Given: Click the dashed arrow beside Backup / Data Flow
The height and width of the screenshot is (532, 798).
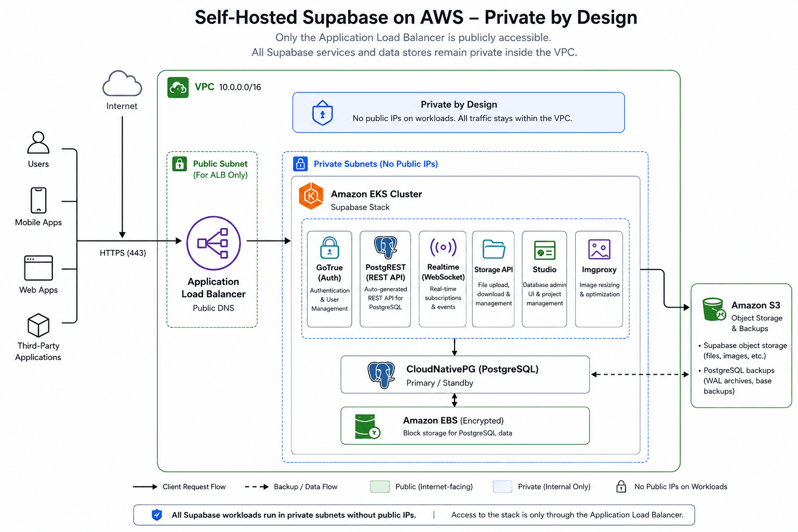Looking at the screenshot, I should [257, 487].
